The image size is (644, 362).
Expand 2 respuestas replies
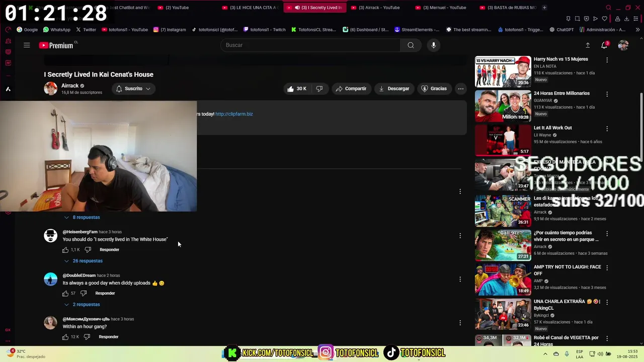[x=82, y=305]
